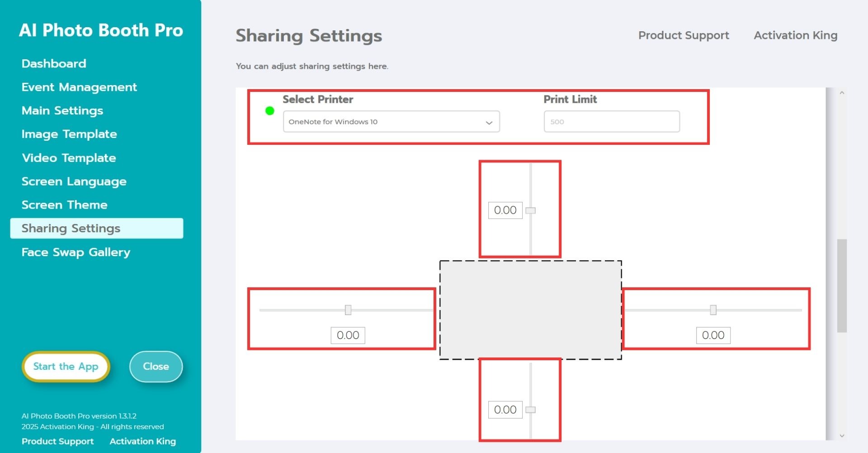
Task: Select the right margin value box
Action: [x=713, y=335]
